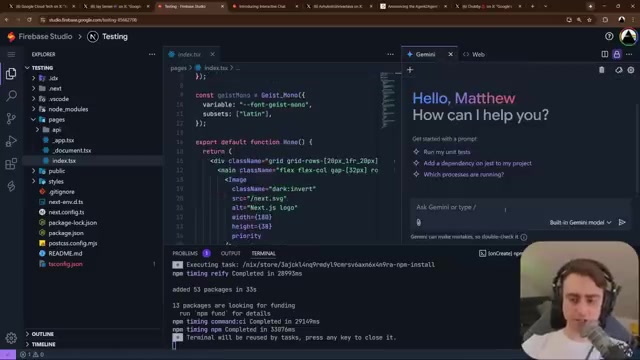Expand the public folder

[33, 171]
